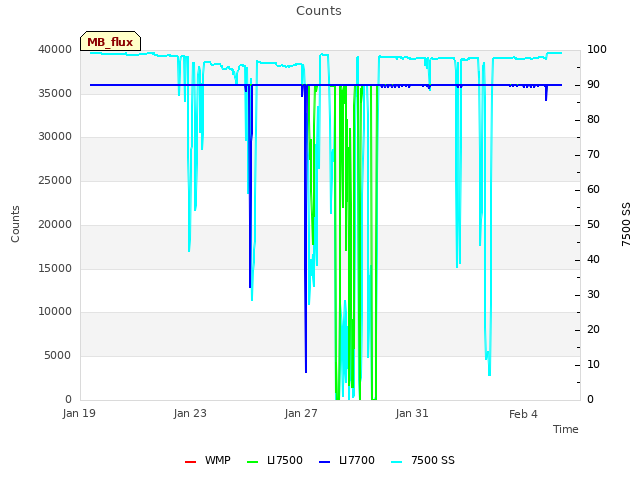The height and width of the screenshot is (480, 640).
Task: Toggle the 7500 SS series in legend
Action: (x=422, y=460)
